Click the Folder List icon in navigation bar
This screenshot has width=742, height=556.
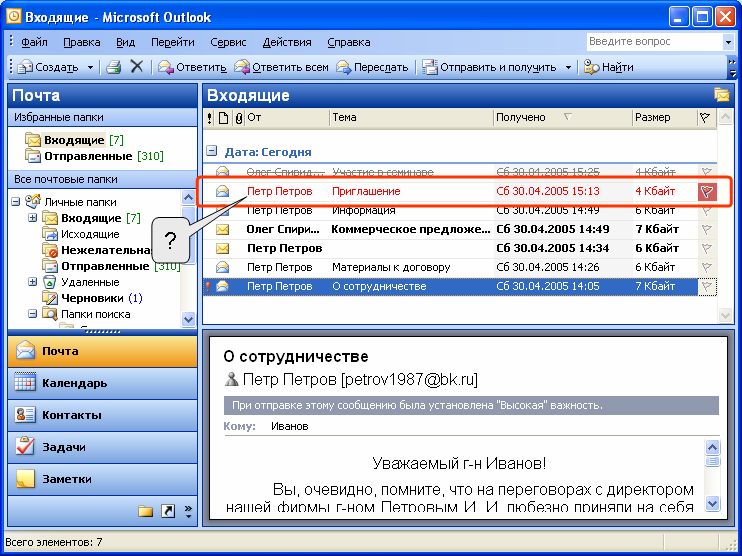(145, 511)
